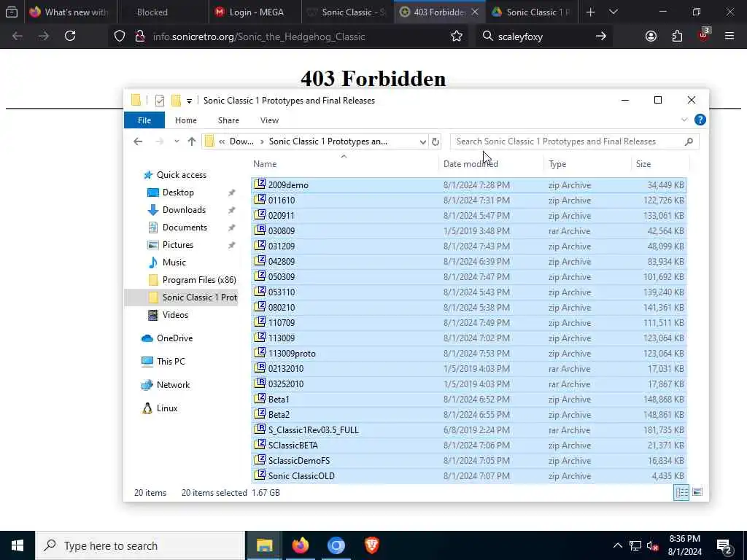
Task: Open the View ribbon tab
Action: coord(270,120)
